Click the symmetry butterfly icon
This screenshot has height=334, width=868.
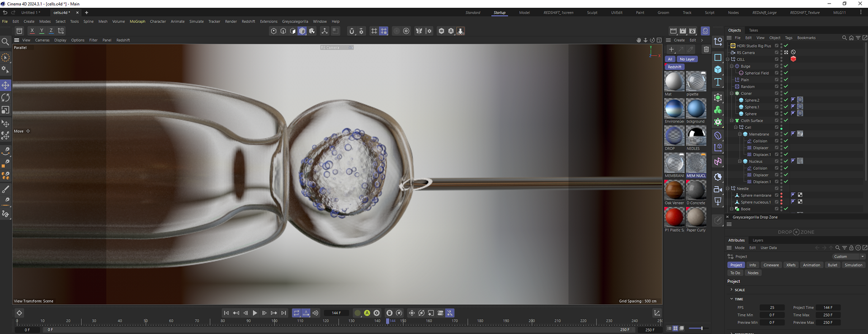click(x=419, y=31)
